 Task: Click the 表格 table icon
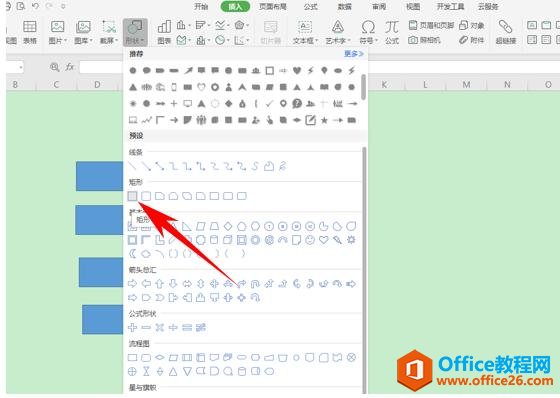coord(30,32)
